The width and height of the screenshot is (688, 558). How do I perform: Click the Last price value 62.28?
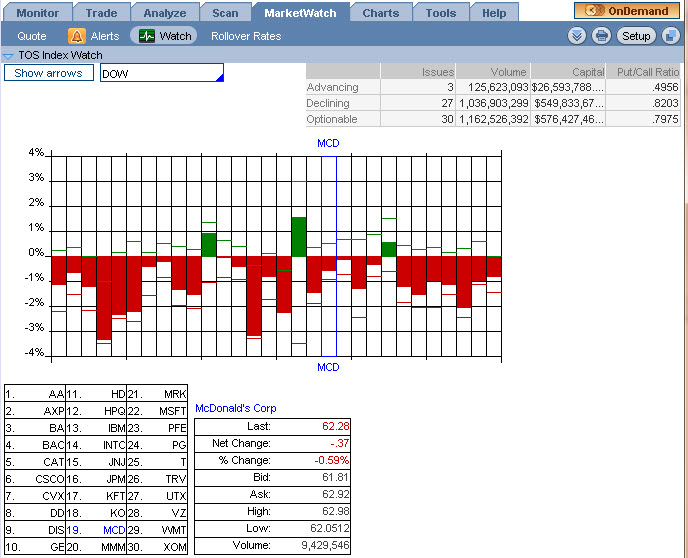[336, 426]
